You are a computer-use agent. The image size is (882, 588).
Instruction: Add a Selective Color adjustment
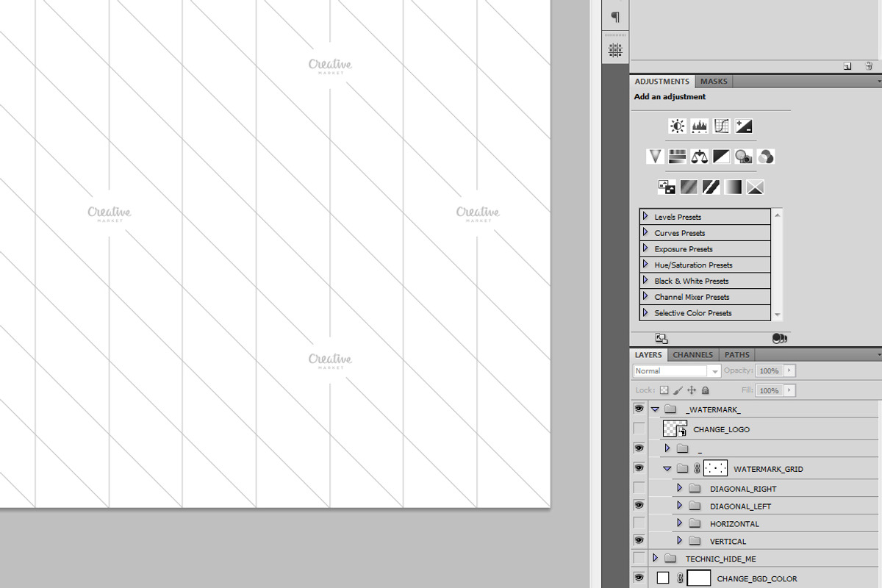pyautogui.click(x=755, y=187)
